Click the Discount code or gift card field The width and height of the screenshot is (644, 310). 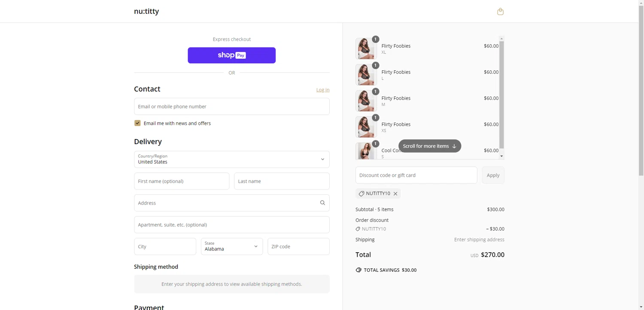pyautogui.click(x=416, y=175)
